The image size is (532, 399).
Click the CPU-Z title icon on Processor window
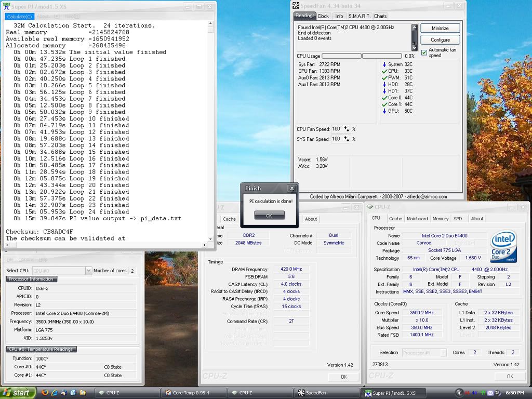tap(370, 207)
